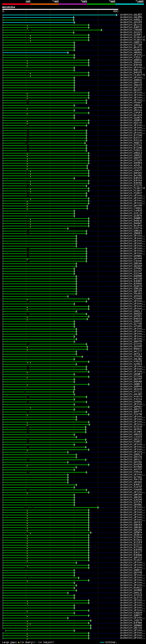The width and height of the screenshot is (146, 644).
Task: Select the UniRef100_P35317 label
Action: 131,58
